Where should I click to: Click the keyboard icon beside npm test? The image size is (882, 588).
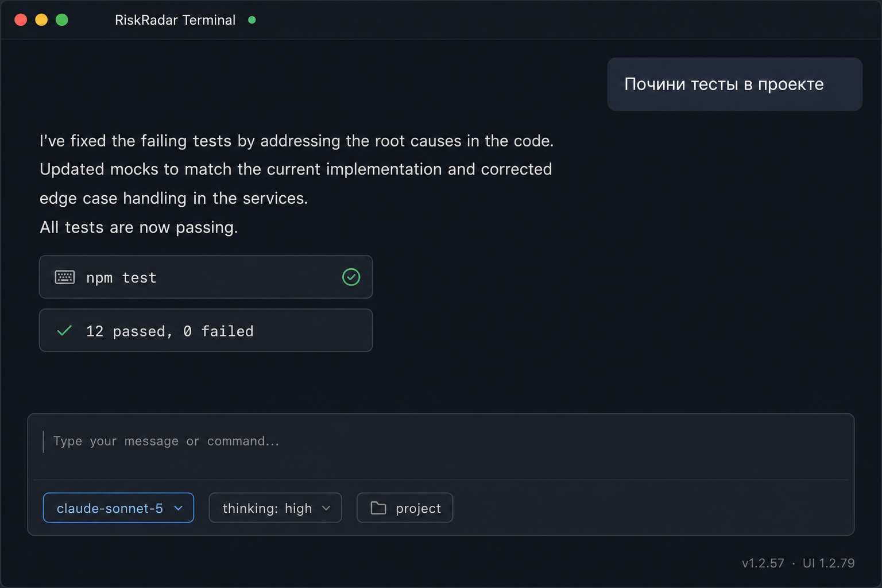(x=64, y=277)
